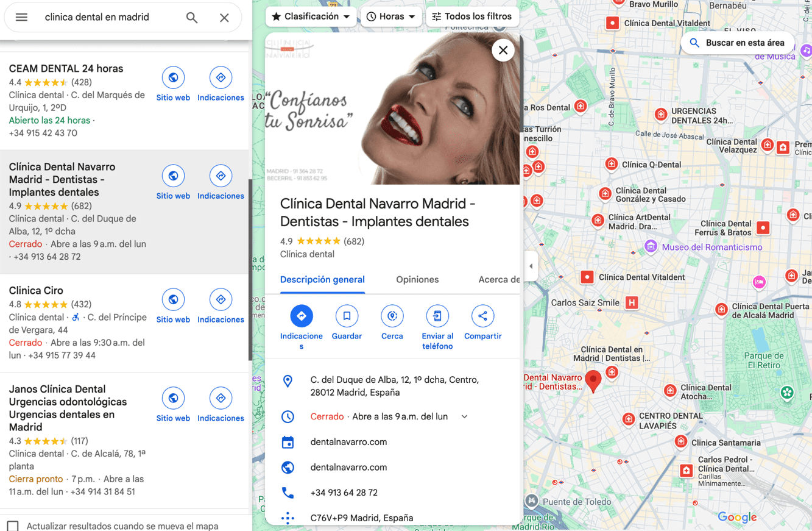The image size is (812, 531).
Task: Open the hamburger menu in search bar
Action: pyautogui.click(x=21, y=17)
